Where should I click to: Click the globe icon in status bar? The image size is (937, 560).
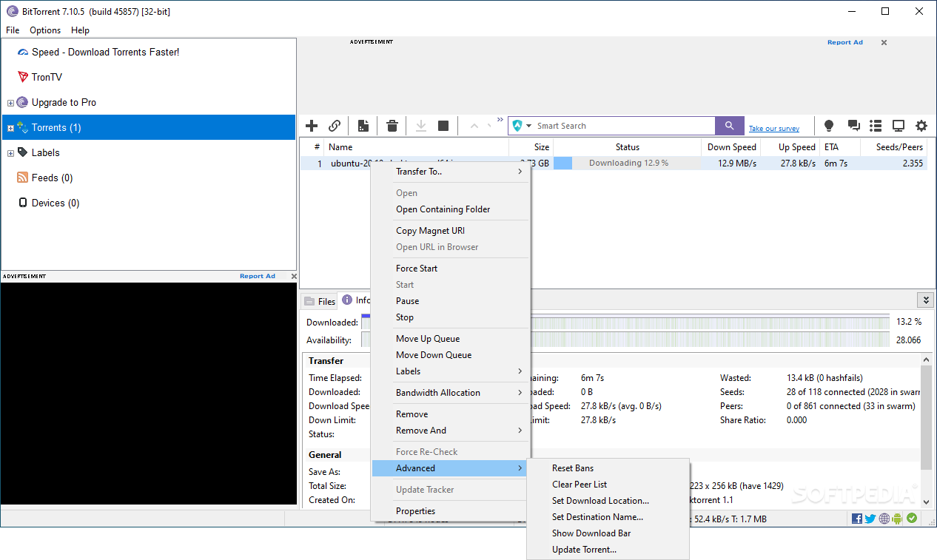pos(884,519)
